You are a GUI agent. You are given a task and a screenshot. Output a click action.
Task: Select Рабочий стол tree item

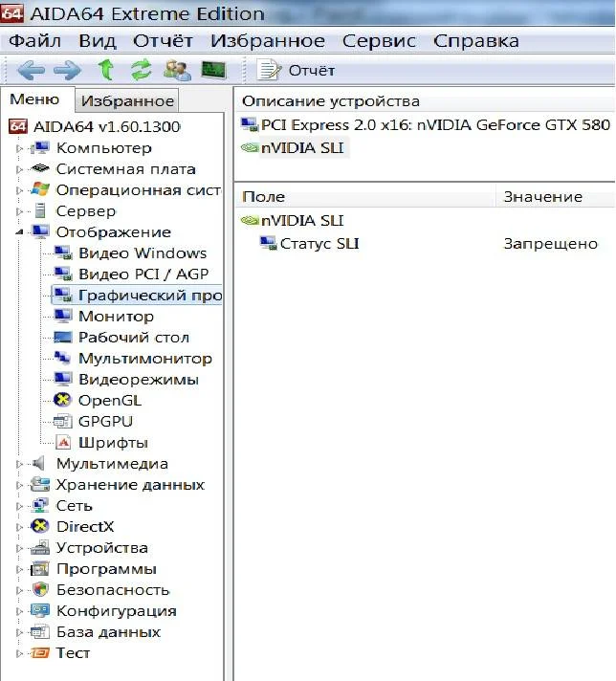click(x=134, y=337)
